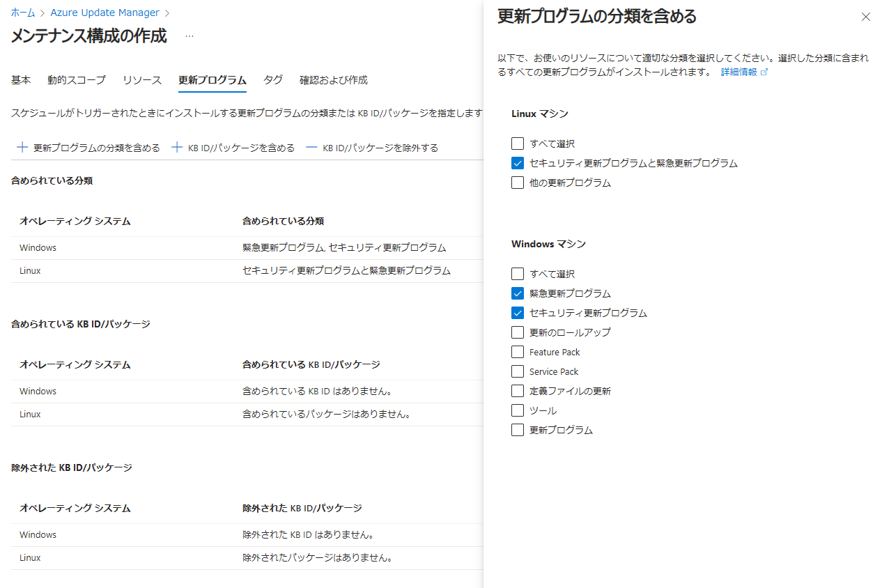This screenshot has height=588, width=882.
Task: Click the minus icon for KB ID/パッケージを除外する
Action: [x=312, y=147]
